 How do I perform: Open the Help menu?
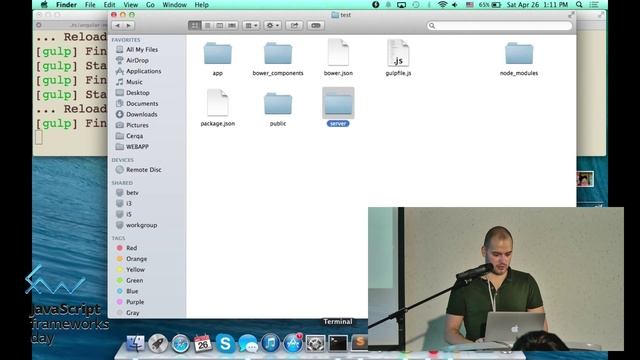[x=201, y=5]
